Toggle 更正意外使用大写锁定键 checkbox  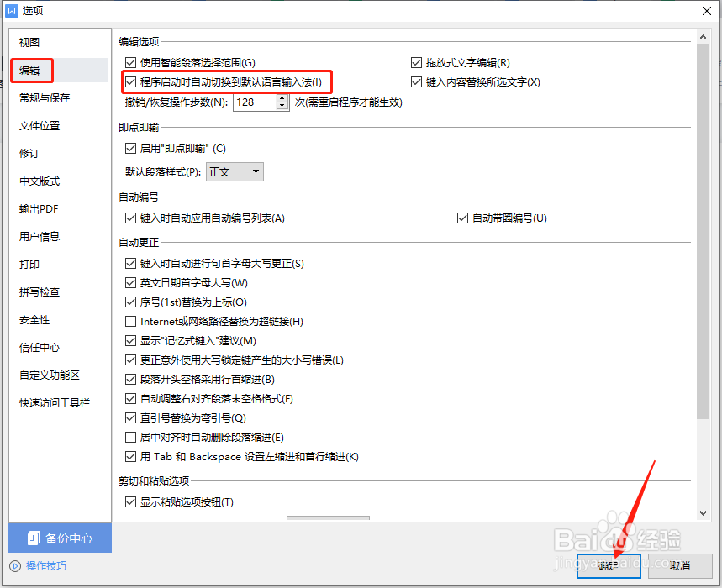tap(131, 360)
